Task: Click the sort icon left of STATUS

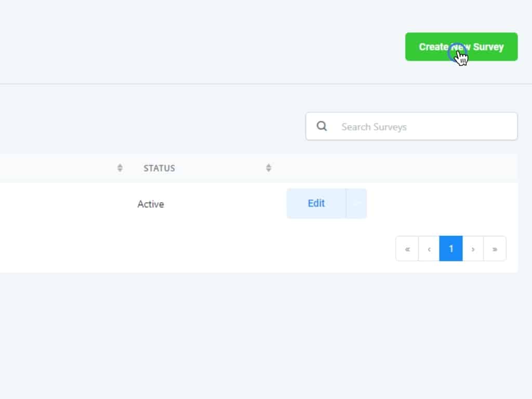Action: 120,168
